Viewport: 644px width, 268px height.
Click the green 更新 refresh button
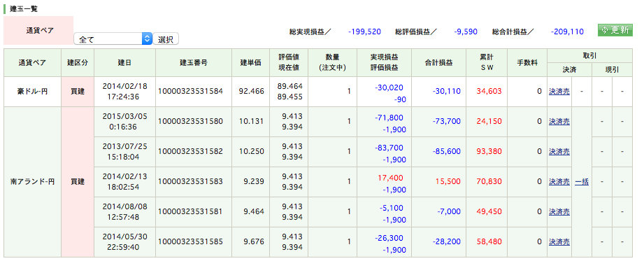click(615, 30)
